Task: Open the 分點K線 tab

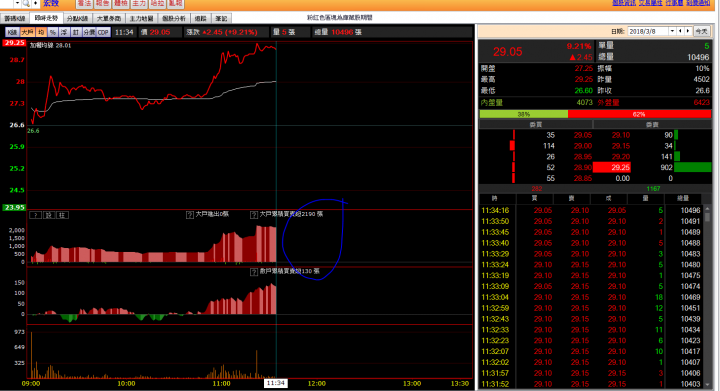Action: [x=77, y=18]
